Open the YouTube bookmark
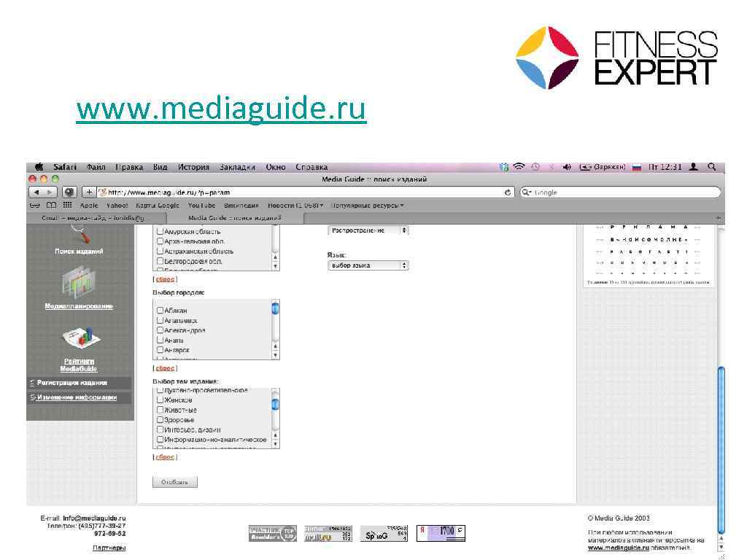 pos(201,205)
